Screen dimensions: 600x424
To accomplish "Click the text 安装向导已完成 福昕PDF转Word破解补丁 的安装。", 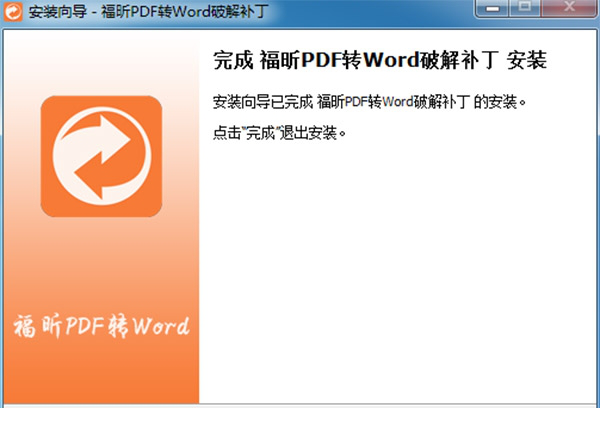I will [370, 102].
